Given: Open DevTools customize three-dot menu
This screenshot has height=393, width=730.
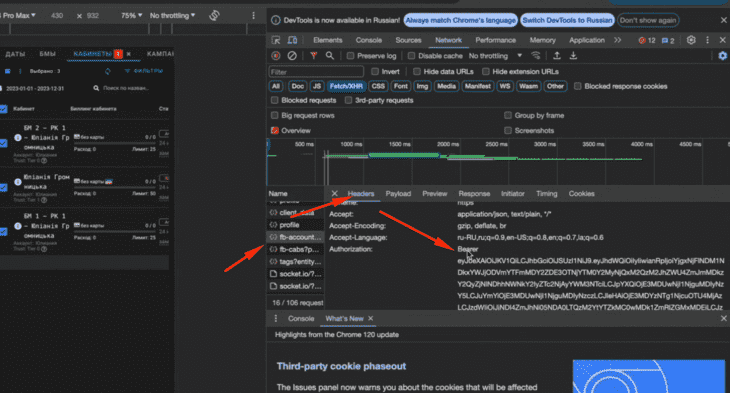Looking at the screenshot, I should tap(707, 40).
